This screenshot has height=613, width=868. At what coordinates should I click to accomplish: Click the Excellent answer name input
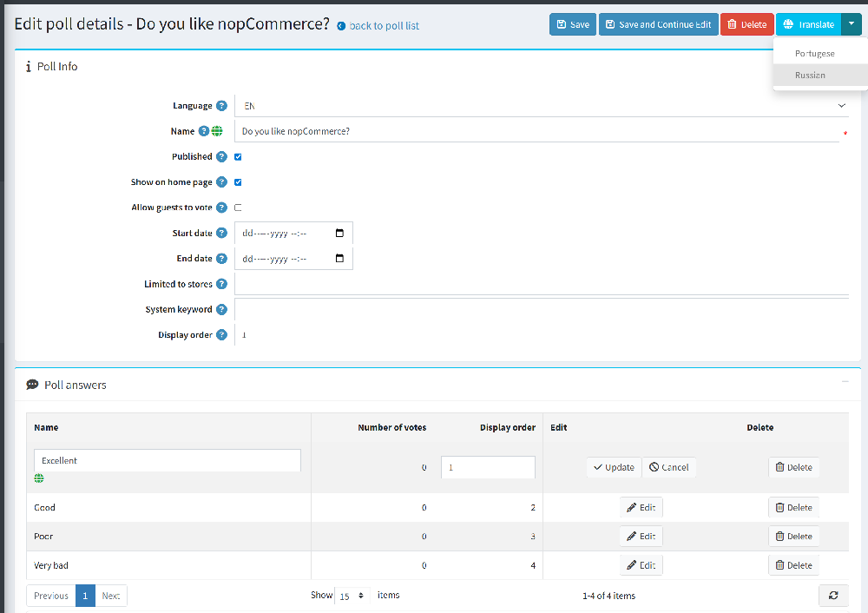[168, 461]
